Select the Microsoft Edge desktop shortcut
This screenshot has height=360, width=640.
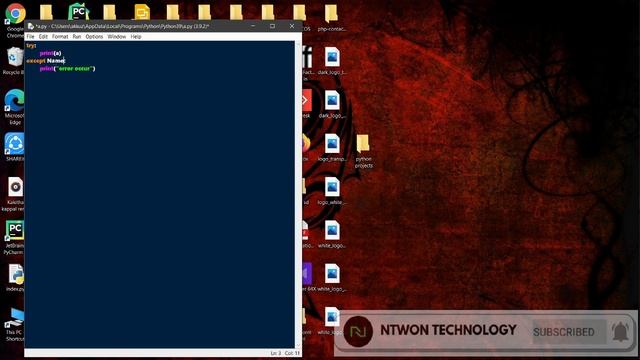click(x=15, y=107)
